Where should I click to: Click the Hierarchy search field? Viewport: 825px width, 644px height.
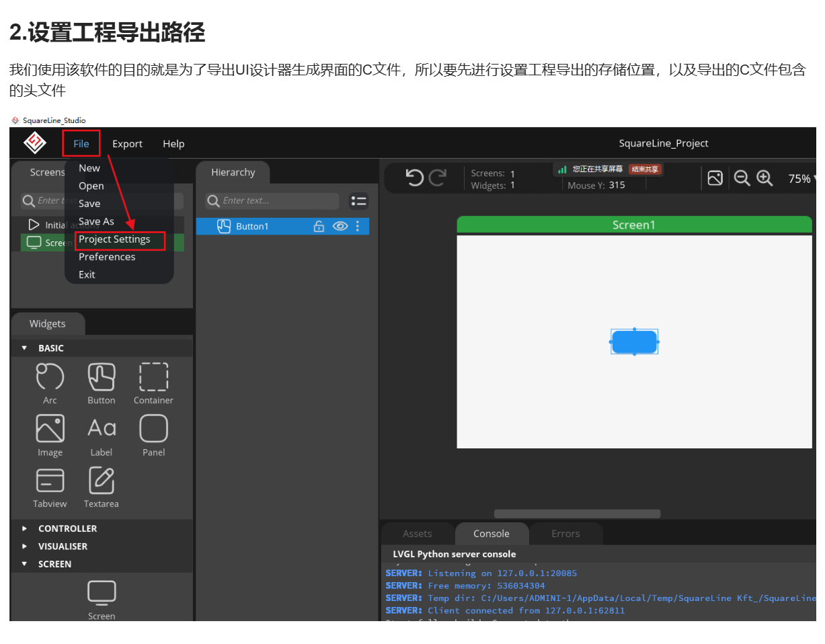coord(272,200)
